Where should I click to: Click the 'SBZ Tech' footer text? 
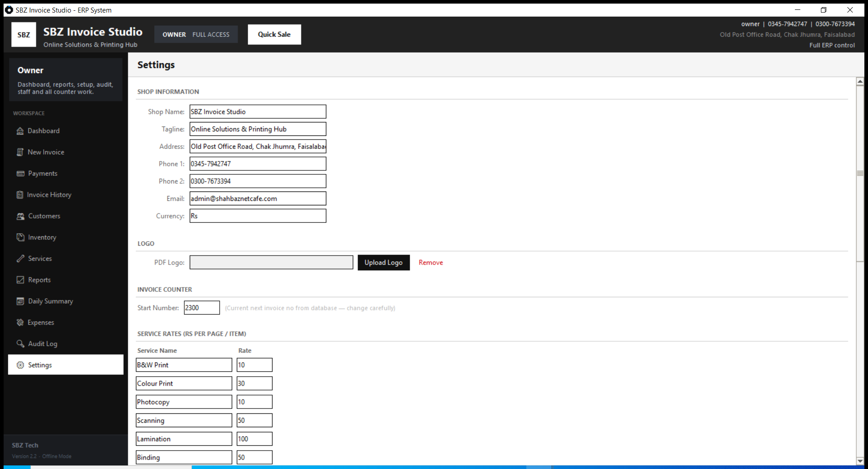(x=25, y=445)
